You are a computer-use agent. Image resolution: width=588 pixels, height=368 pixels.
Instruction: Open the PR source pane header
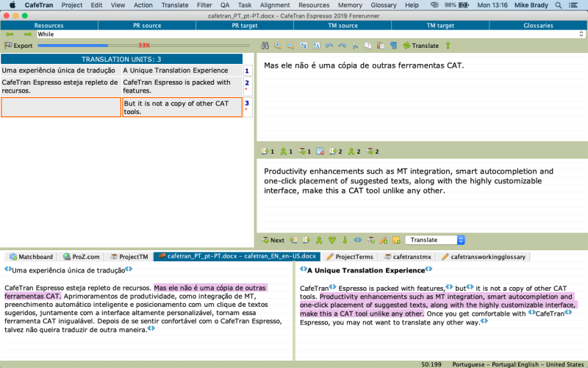[147, 26]
